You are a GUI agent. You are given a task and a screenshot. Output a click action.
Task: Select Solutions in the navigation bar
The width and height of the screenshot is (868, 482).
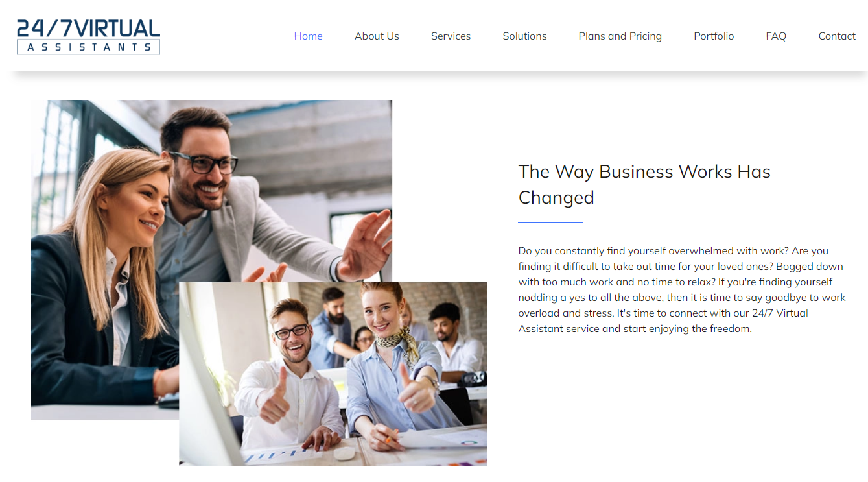pos(524,36)
